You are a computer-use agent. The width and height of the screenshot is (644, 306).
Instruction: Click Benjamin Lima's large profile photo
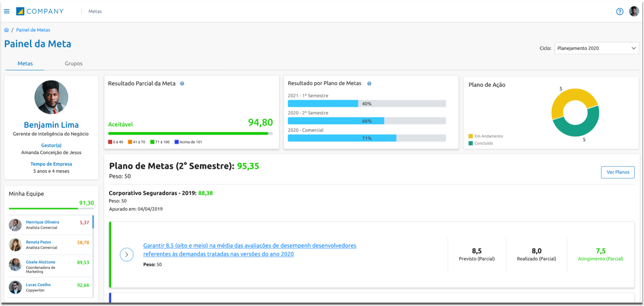click(51, 97)
